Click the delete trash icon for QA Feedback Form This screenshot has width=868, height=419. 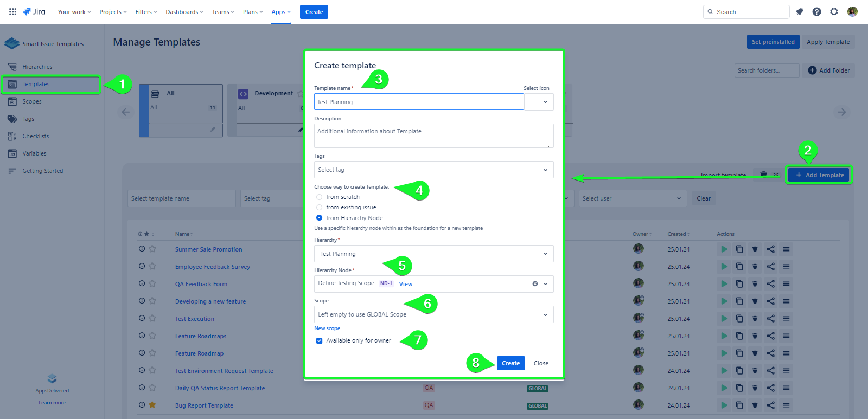click(755, 284)
